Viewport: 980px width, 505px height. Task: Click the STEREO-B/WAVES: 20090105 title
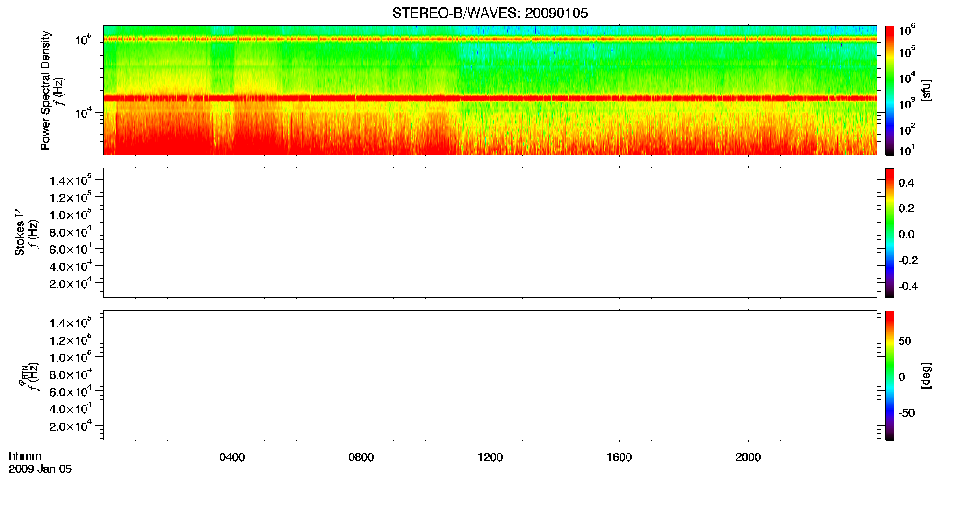coord(490,13)
